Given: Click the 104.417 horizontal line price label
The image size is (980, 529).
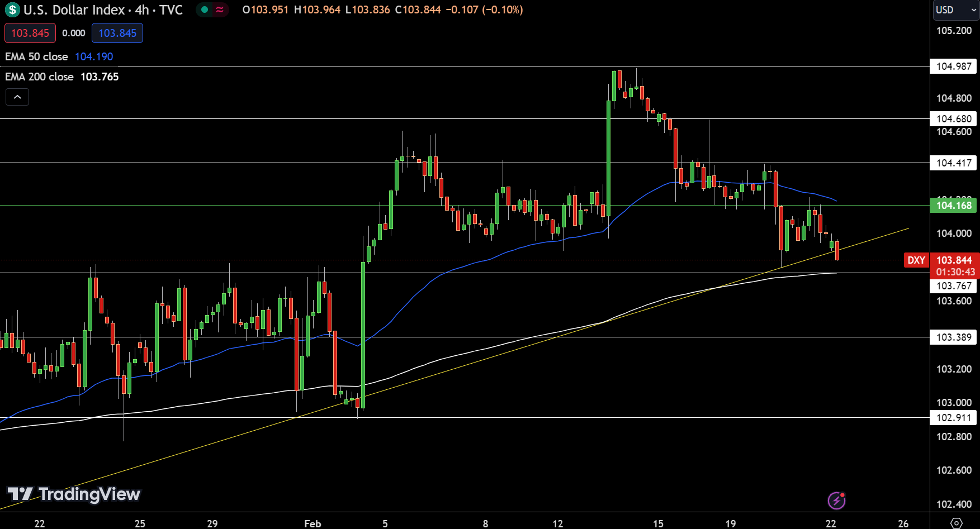Looking at the screenshot, I should 954,163.
